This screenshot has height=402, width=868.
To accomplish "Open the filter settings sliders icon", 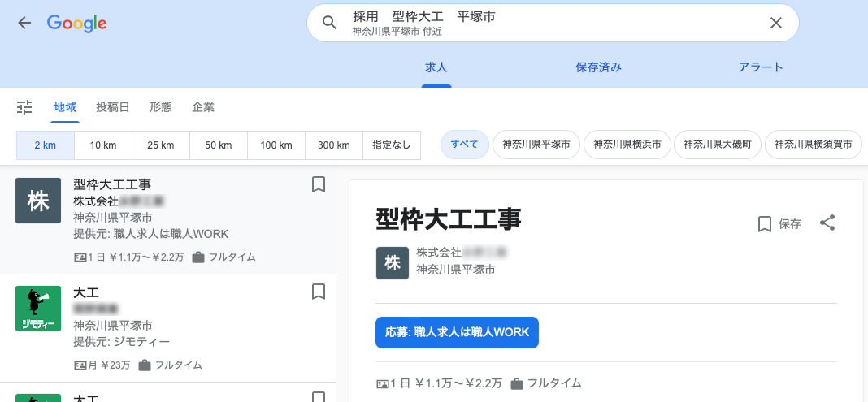I will click(x=24, y=107).
